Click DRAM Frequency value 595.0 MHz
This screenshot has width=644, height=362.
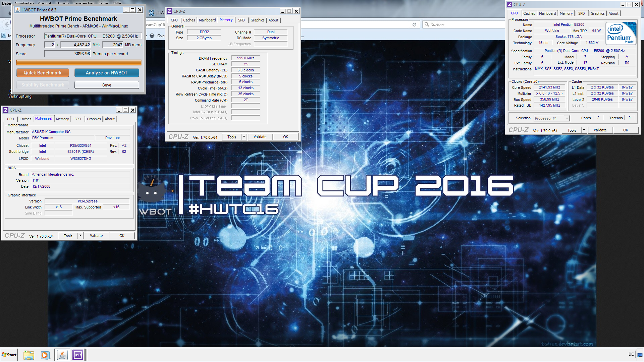[x=246, y=58]
